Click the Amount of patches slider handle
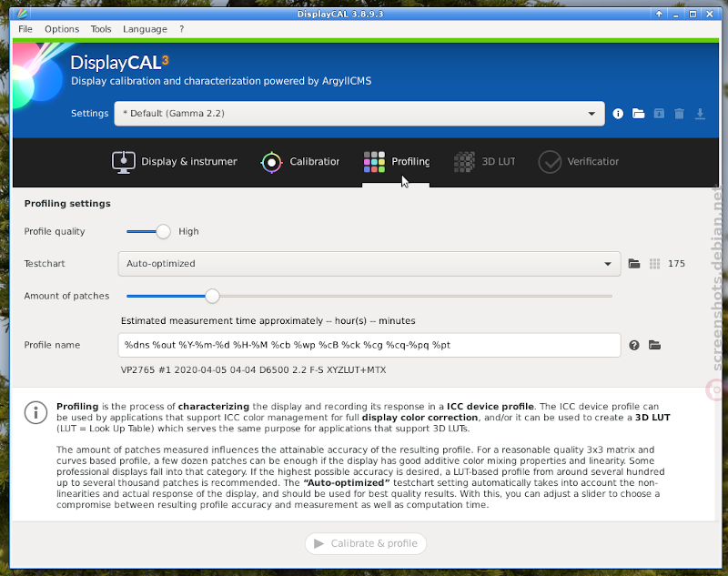Viewport: 728px width, 576px height. pos(212,296)
